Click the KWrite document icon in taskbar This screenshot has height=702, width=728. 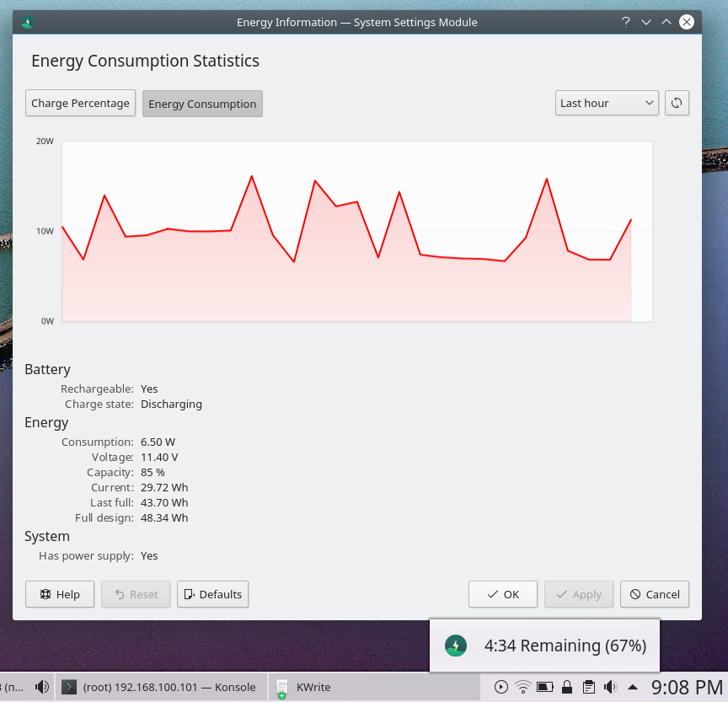[x=281, y=689]
